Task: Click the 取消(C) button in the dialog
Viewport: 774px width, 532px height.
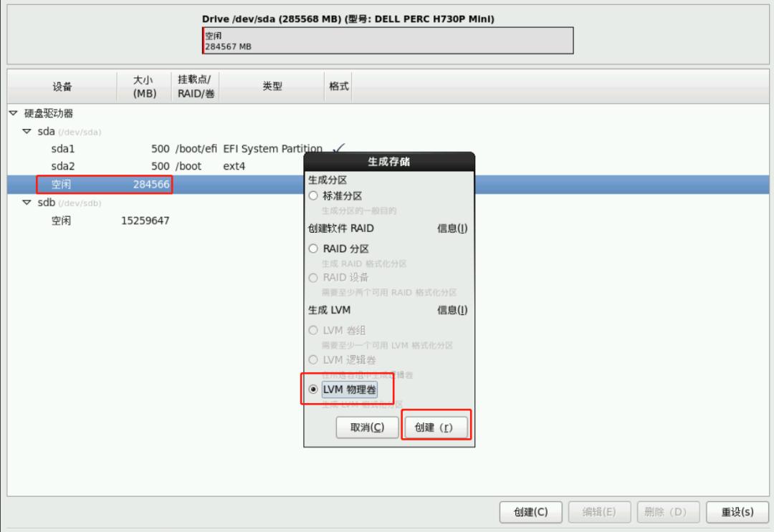Action: pyautogui.click(x=367, y=425)
